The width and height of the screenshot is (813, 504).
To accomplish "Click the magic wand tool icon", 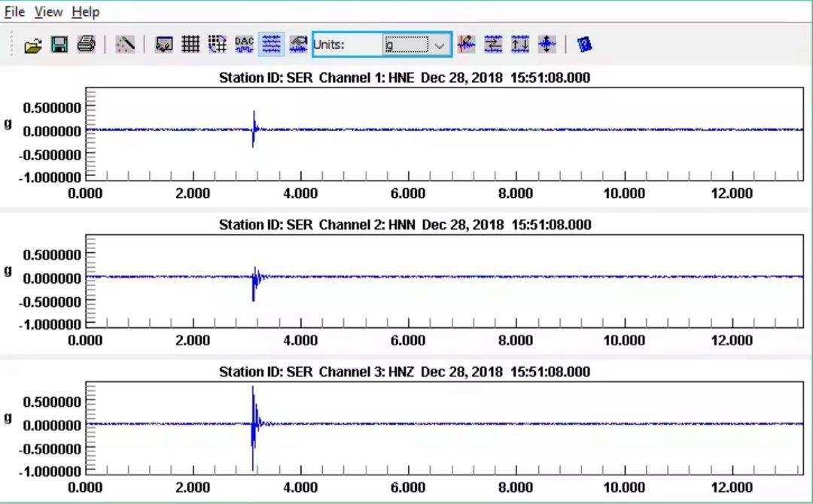I will click(124, 44).
